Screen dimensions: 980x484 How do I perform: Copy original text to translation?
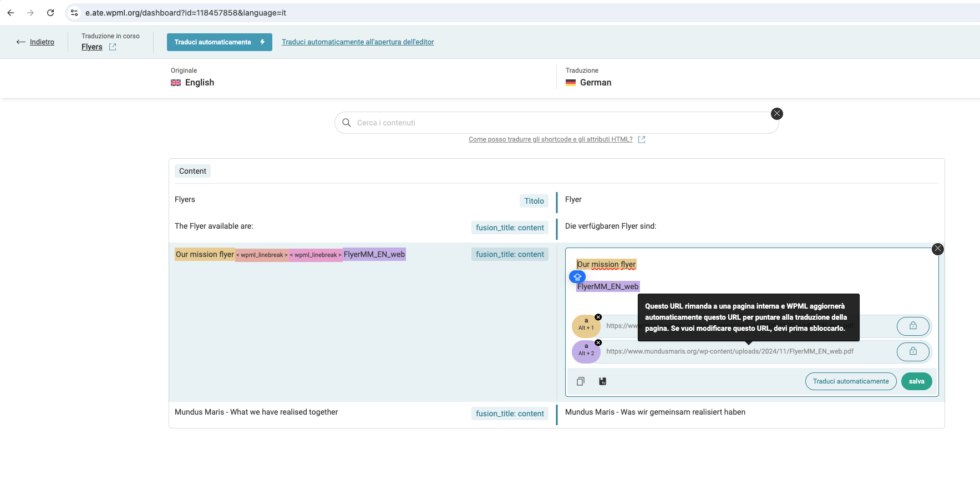click(x=581, y=381)
